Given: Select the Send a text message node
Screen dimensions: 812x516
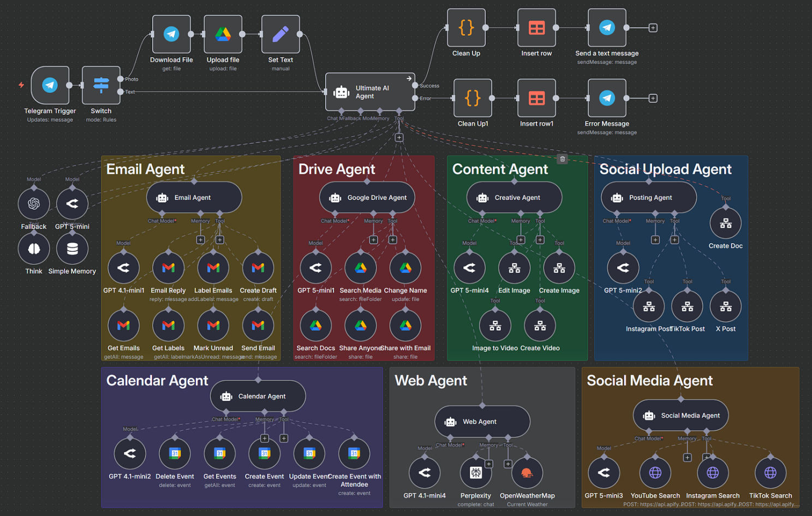Looking at the screenshot, I should click(607, 28).
